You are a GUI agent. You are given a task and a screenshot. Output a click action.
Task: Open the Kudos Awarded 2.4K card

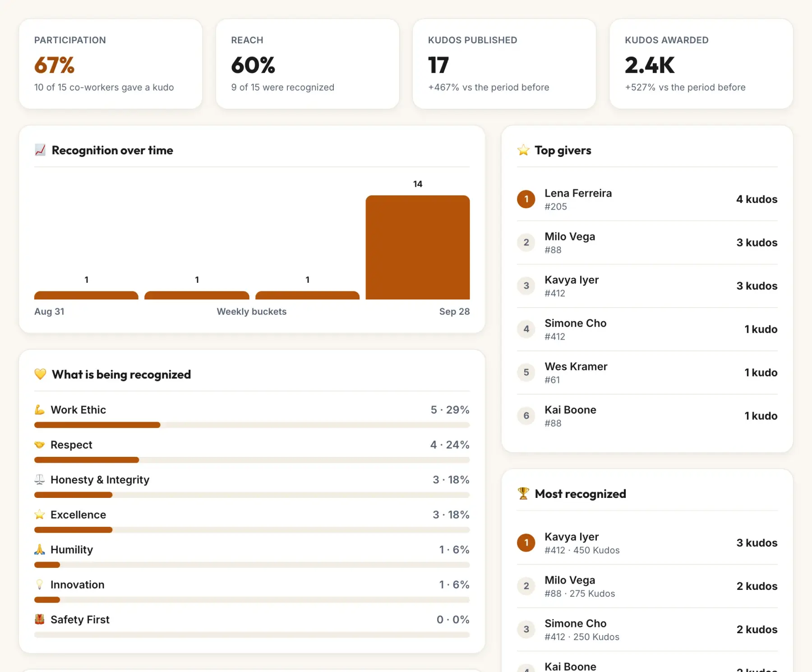tap(701, 64)
